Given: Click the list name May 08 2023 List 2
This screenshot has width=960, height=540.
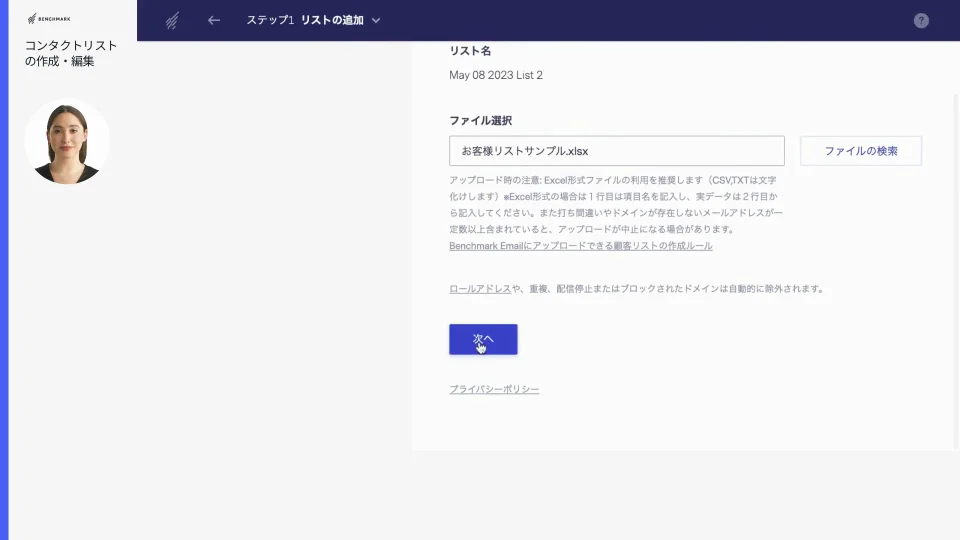Looking at the screenshot, I should point(496,75).
